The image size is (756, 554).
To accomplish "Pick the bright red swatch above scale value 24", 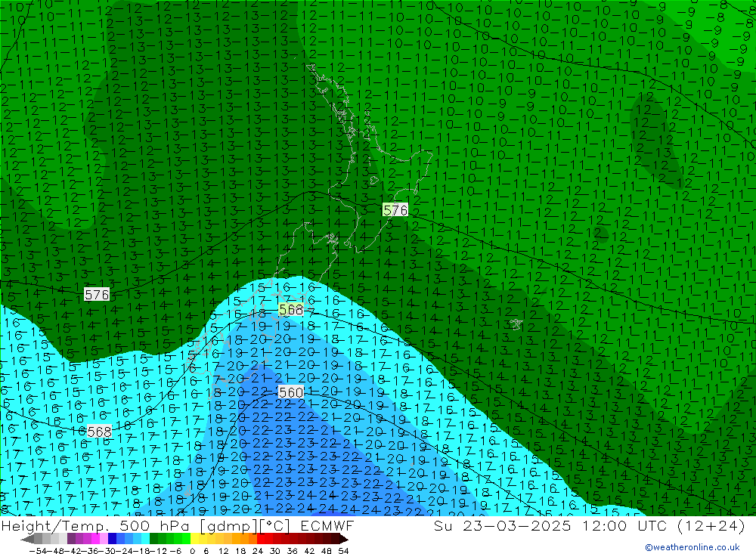I will tap(261, 539).
